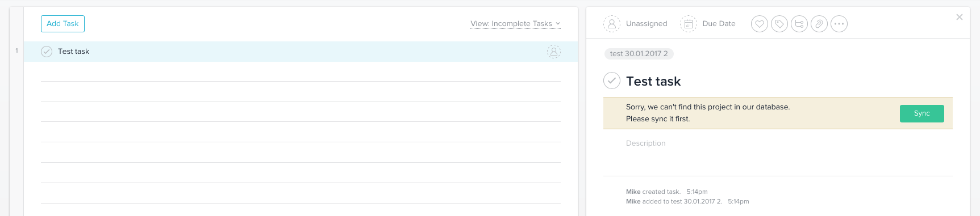Image resolution: width=980 pixels, height=216 pixels.
Task: Click the Unassigned label to pick assignee
Action: (647, 24)
